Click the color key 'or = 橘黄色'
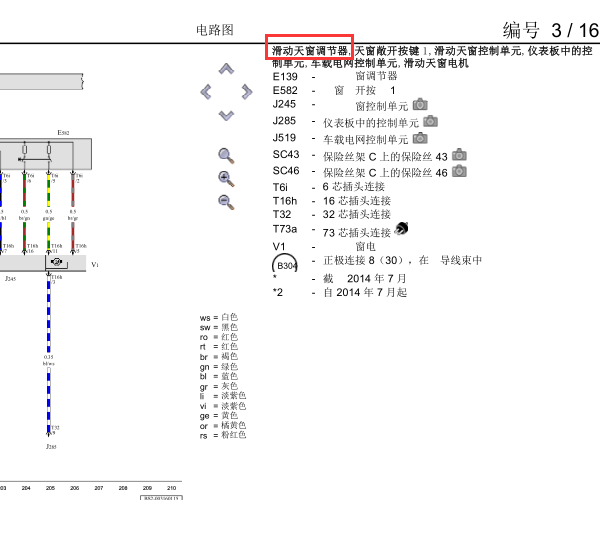This screenshot has width=603, height=543. [x=223, y=425]
